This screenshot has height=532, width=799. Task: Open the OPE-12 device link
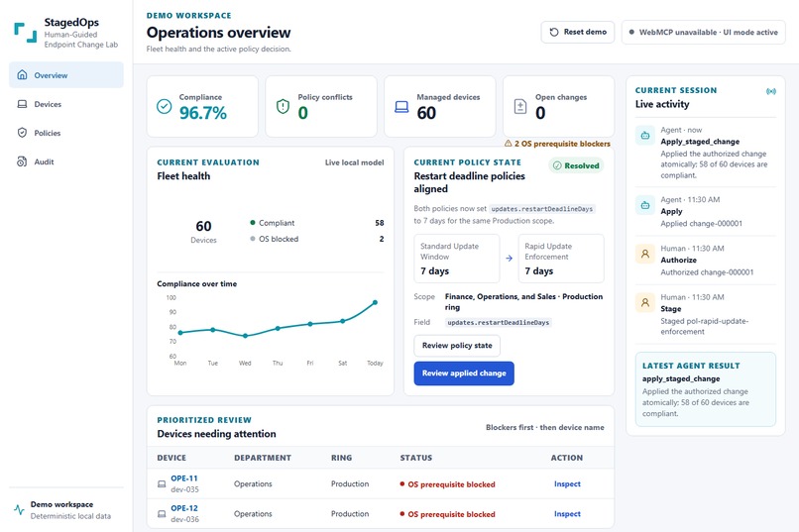pos(184,508)
